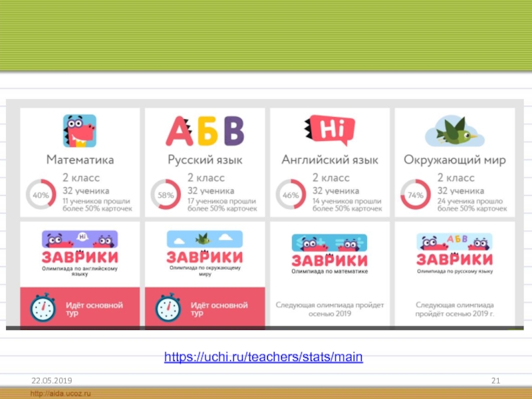Click the АБВ Russian language icon
This screenshot has width=532, height=399.
pos(205,131)
